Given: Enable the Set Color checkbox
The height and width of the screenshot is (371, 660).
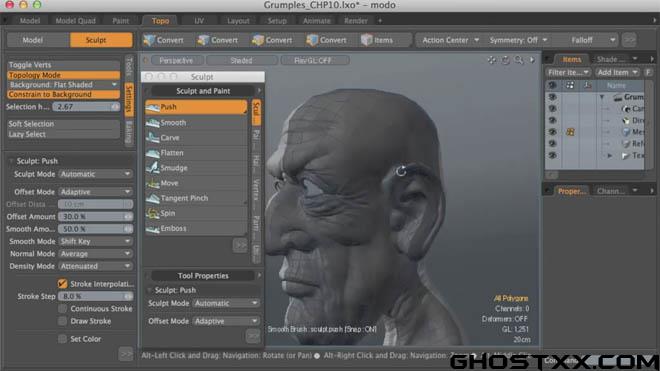Looking at the screenshot, I should point(62,339).
